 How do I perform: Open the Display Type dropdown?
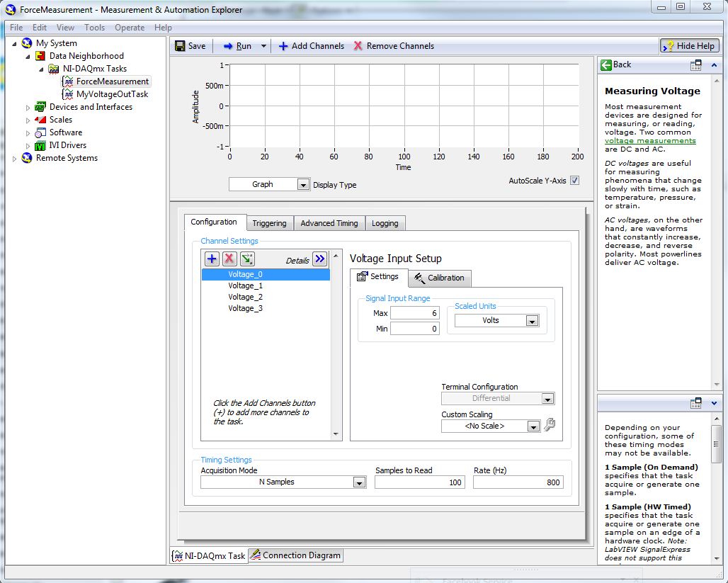tap(303, 185)
